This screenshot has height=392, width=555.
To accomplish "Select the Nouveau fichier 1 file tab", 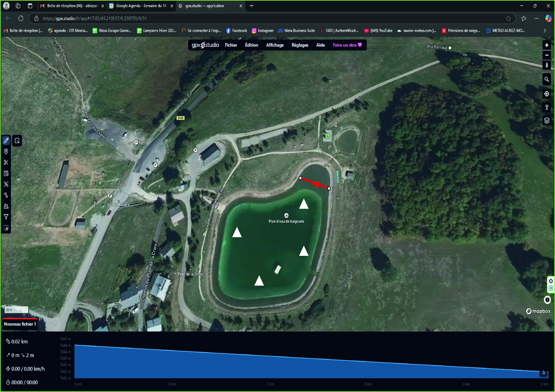I will 20,324.
